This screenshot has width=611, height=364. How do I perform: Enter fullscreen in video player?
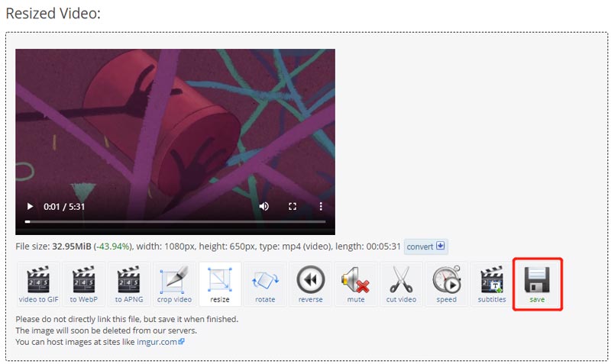tap(293, 206)
